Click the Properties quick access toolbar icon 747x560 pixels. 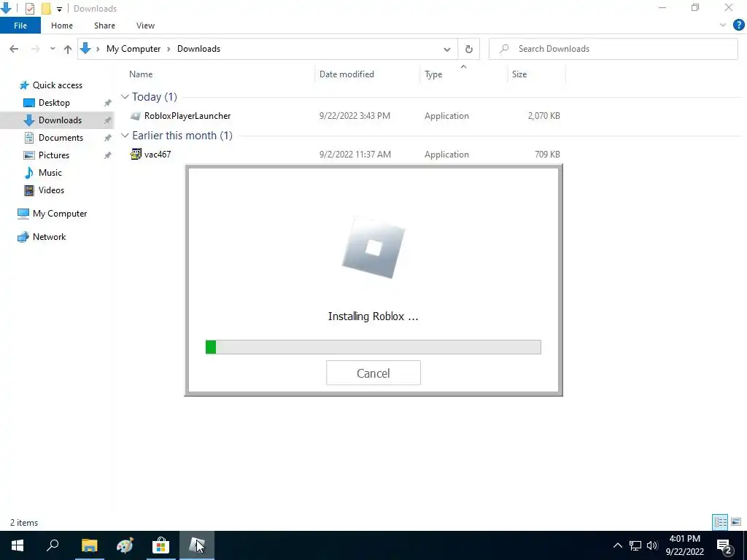(29, 9)
